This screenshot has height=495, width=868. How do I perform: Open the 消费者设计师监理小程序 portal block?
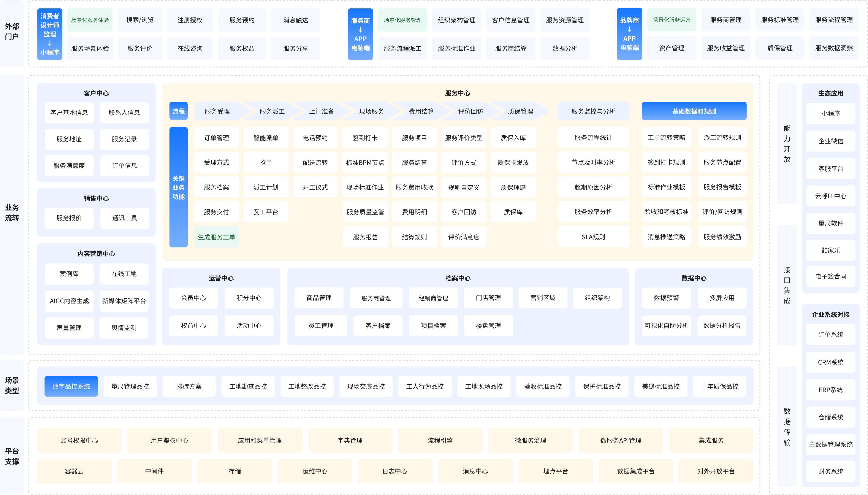[50, 34]
